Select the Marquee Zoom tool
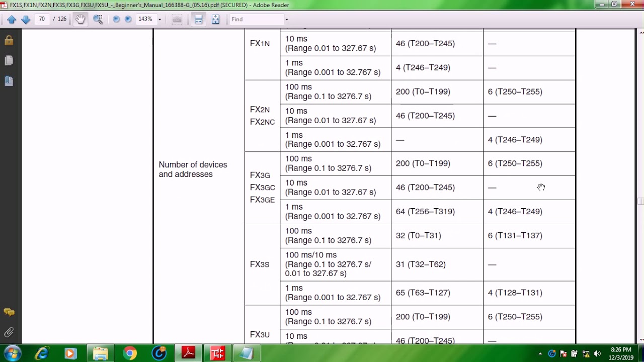This screenshot has height=362, width=644. [98, 19]
